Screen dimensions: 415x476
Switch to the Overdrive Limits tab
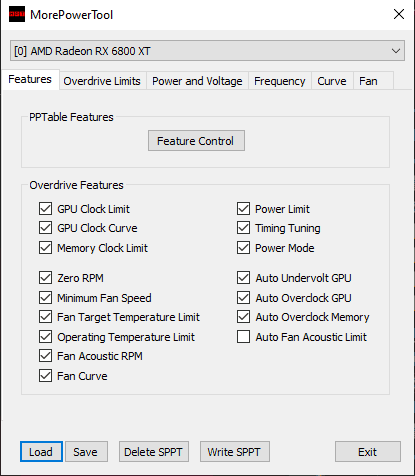(x=102, y=81)
